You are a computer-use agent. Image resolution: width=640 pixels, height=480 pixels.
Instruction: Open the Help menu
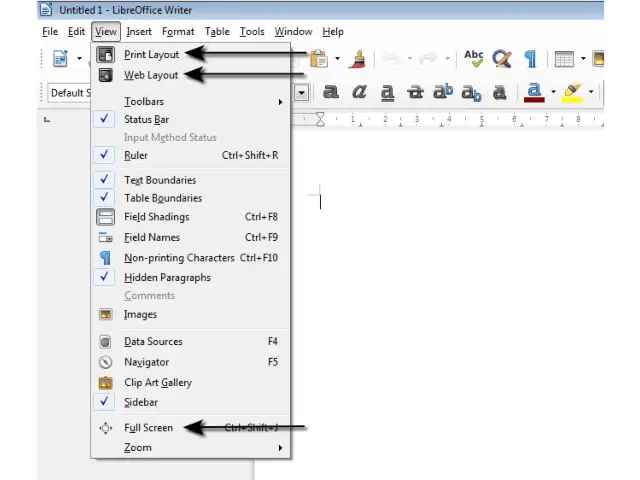point(333,31)
